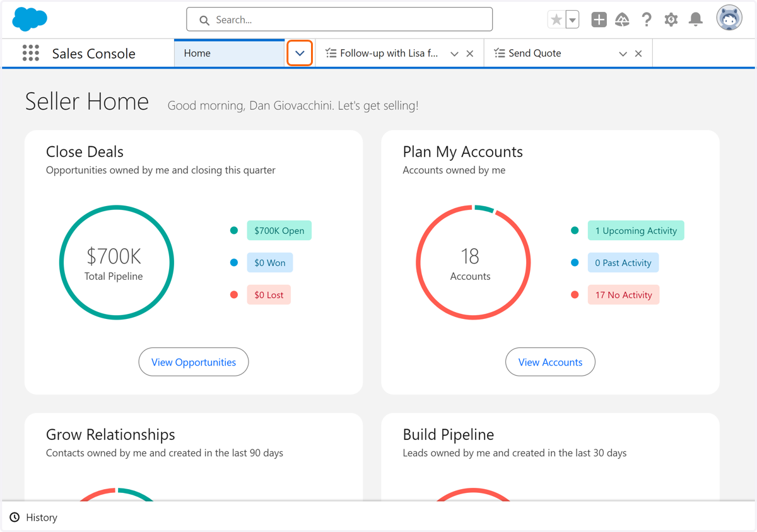Expand Send Quote tab actions chevron
Screen dimensions: 757x532
623,54
